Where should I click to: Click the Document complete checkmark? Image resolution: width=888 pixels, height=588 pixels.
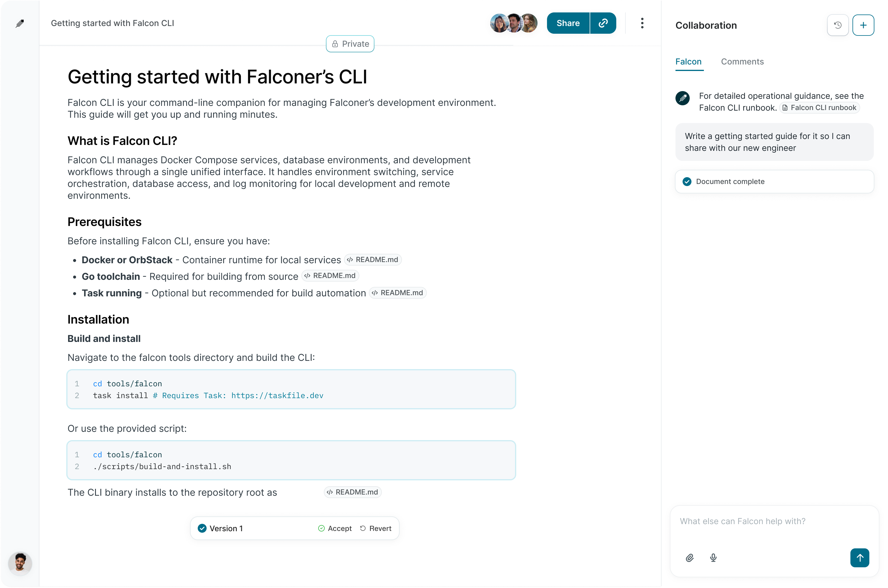click(687, 182)
